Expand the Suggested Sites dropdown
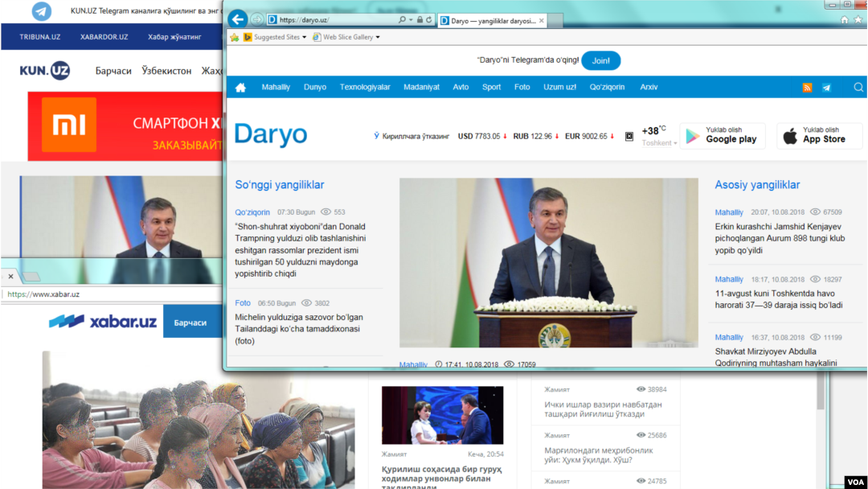Viewport: 868px width, 489px height. point(304,37)
